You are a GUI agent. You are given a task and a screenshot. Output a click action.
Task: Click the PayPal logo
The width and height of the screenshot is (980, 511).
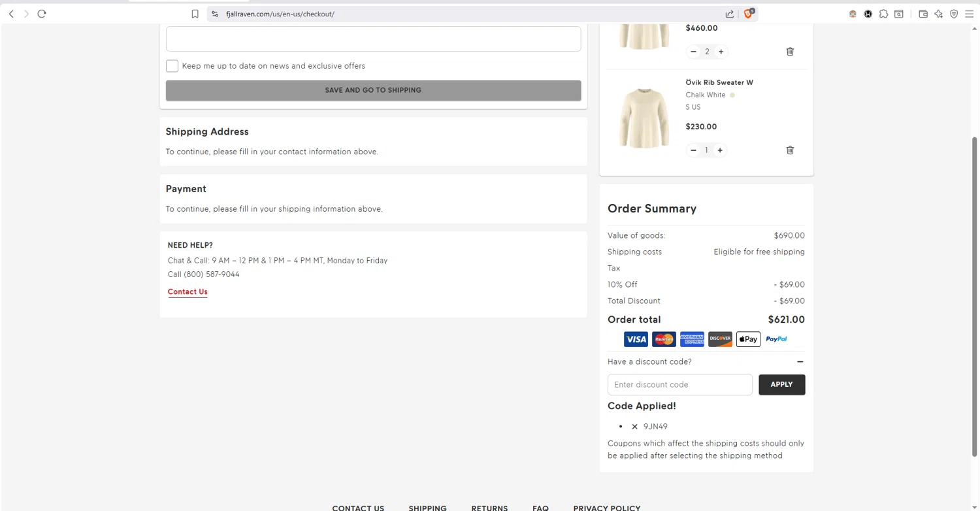[x=776, y=339]
